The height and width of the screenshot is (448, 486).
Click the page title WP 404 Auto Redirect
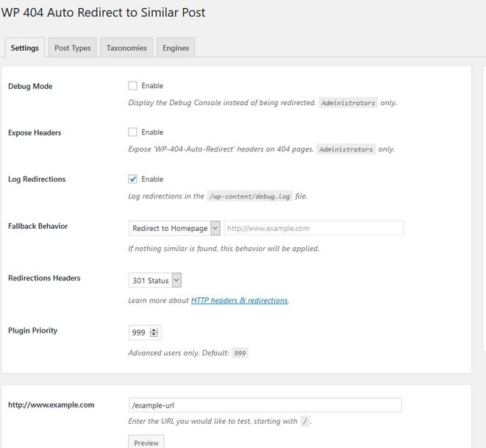pos(103,13)
